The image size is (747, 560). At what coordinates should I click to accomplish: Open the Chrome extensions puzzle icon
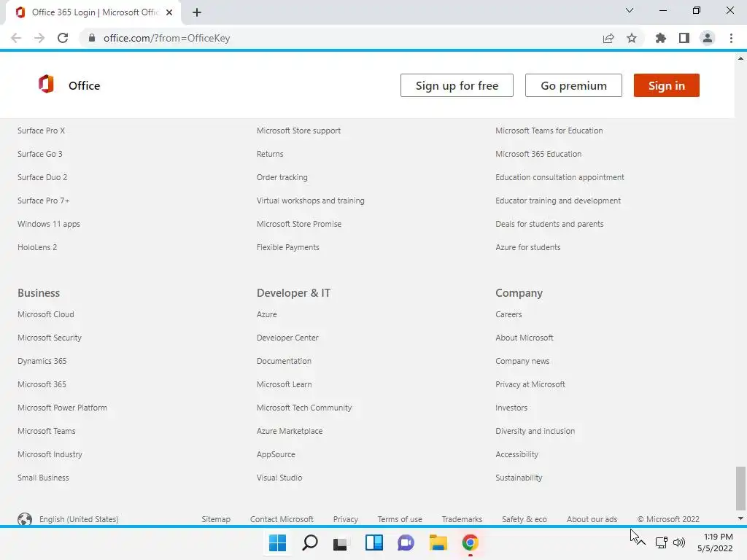pos(661,38)
